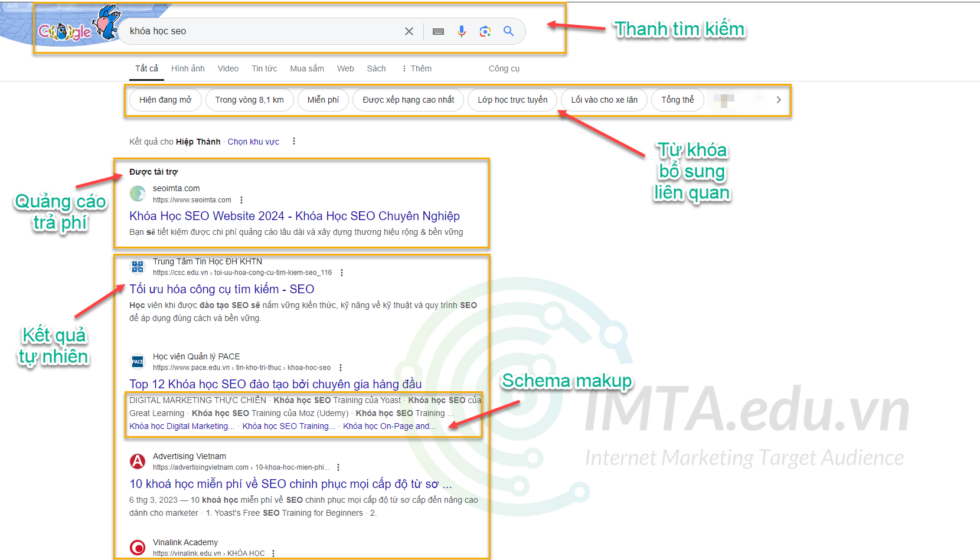
Task: Click the 'Học viện Quản lý PACE' site name
Action: (197, 356)
